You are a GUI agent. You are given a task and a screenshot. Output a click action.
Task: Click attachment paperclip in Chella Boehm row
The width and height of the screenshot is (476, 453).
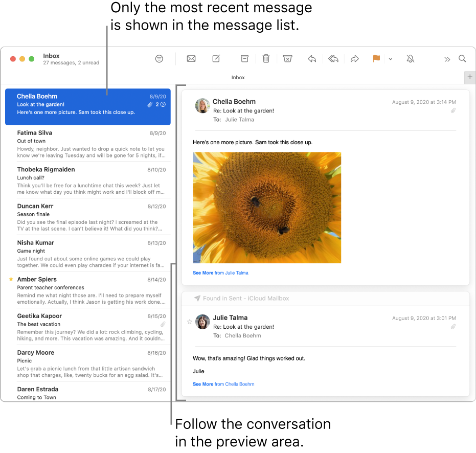coord(150,104)
